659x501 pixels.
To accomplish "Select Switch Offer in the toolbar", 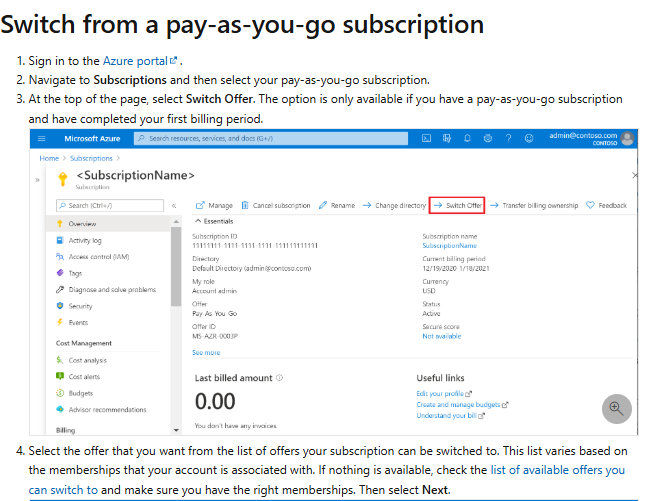I will (457, 205).
